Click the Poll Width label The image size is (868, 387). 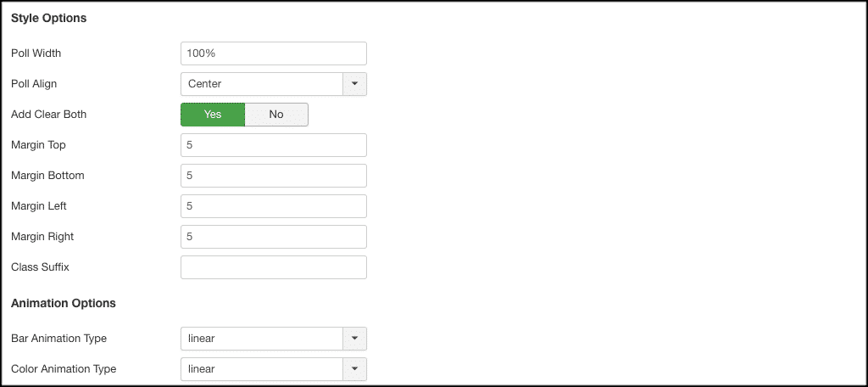(x=36, y=53)
